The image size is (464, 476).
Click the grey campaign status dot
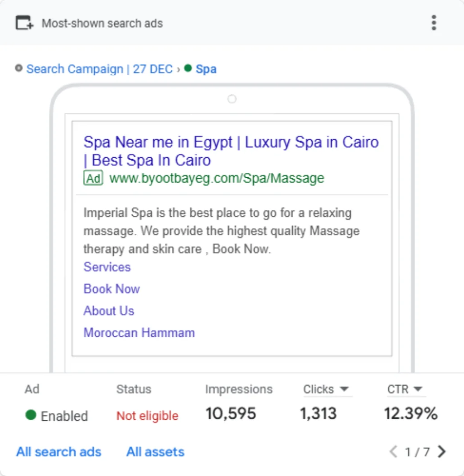point(19,68)
